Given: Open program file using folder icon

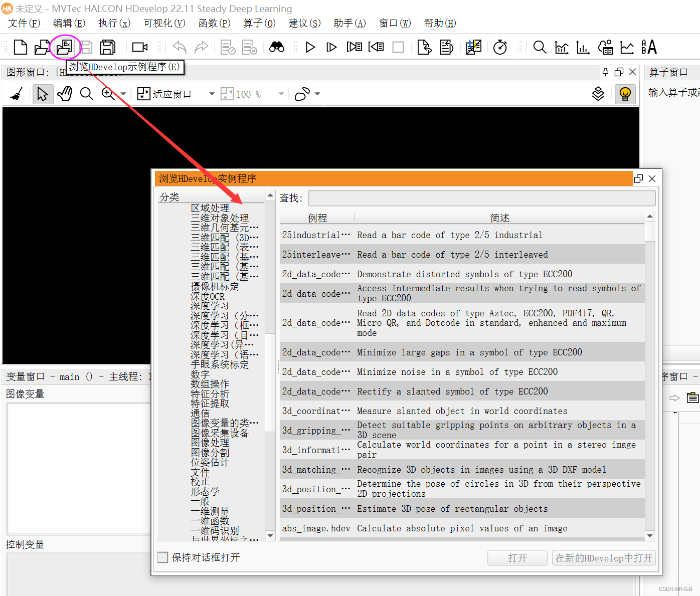Looking at the screenshot, I should pos(42,47).
